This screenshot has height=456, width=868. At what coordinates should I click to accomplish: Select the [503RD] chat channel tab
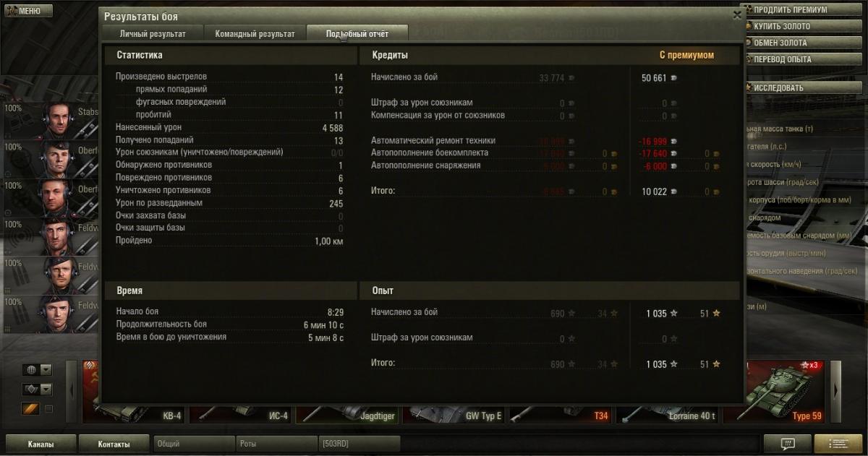(359, 444)
